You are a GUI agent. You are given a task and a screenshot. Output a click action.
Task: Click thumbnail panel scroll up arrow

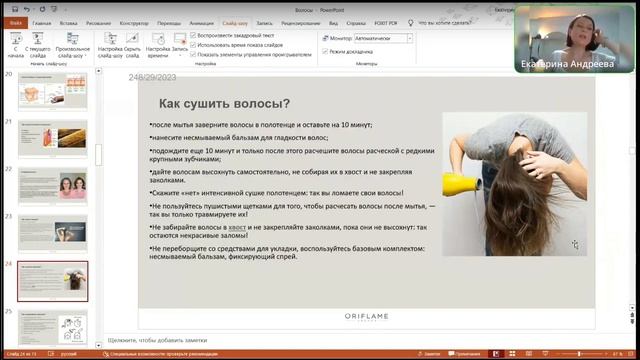coord(98,71)
